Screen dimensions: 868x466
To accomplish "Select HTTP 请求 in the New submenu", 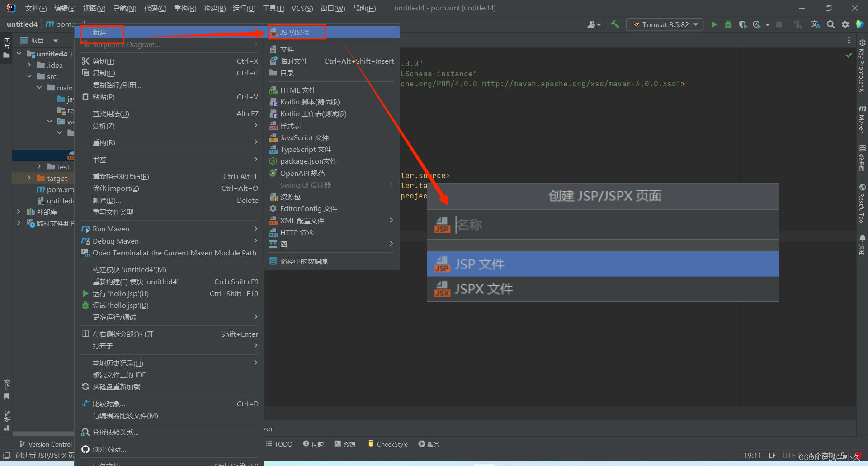I will click(x=331, y=232).
